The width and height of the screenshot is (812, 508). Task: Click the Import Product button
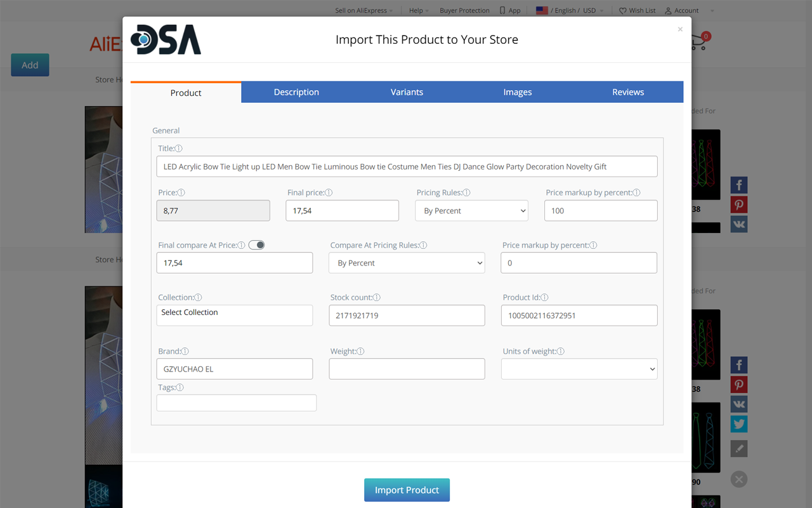pyautogui.click(x=407, y=490)
